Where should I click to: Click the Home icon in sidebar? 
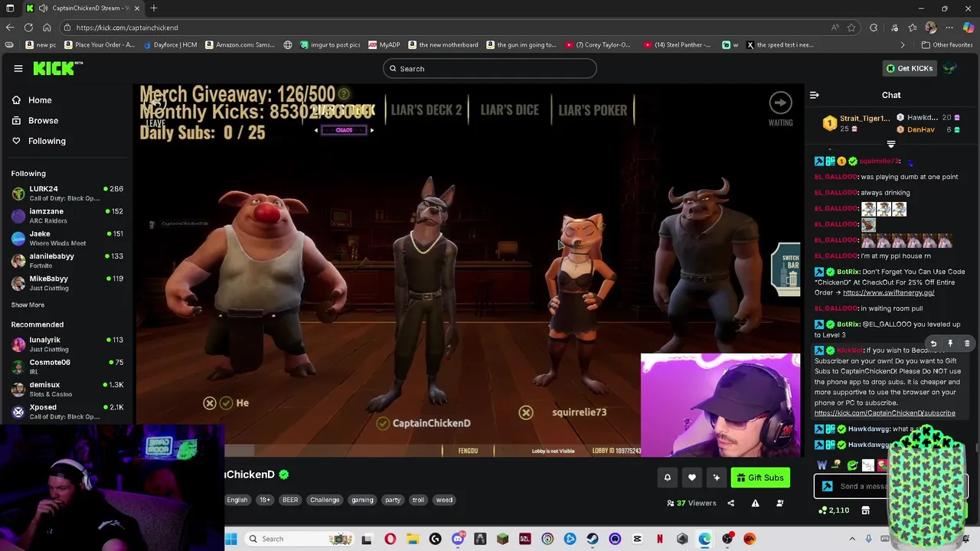16,100
